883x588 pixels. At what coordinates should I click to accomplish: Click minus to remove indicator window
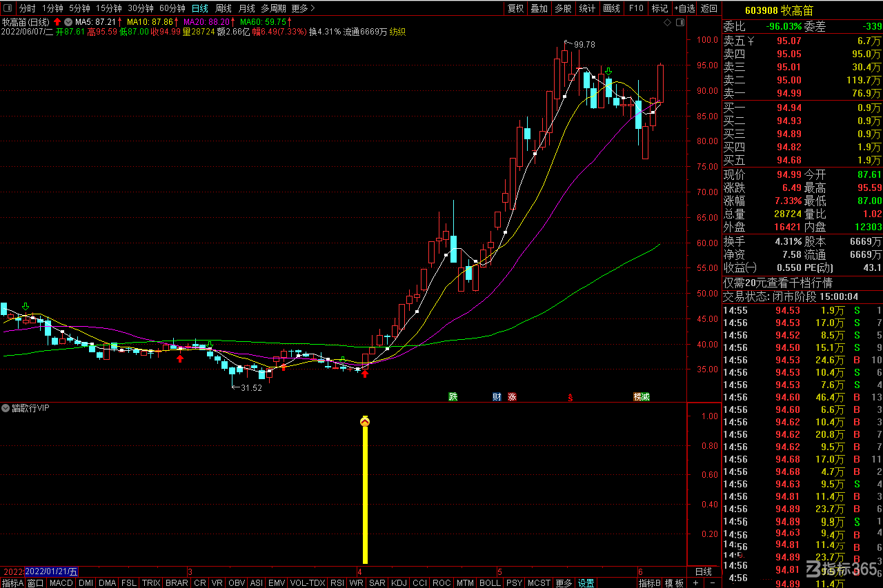713,582
